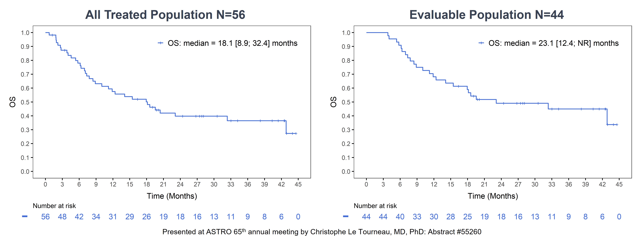644x242 pixels.
Task: Click the "median = 23.1" legend text
Action: click(554, 43)
